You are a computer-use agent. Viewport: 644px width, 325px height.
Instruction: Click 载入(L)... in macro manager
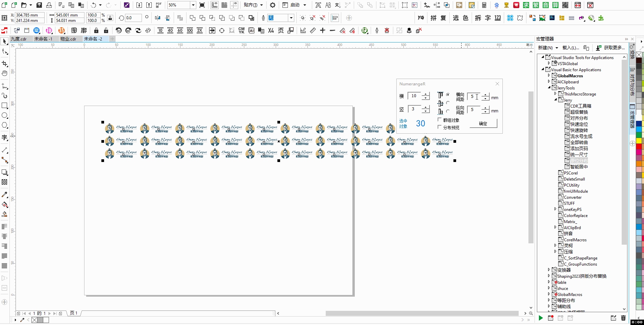pyautogui.click(x=571, y=48)
